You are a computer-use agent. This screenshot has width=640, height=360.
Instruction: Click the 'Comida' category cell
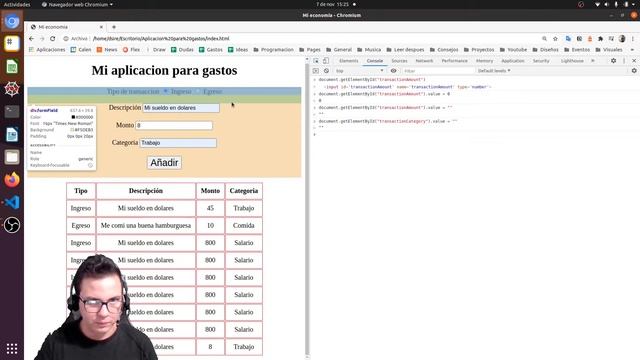click(244, 225)
